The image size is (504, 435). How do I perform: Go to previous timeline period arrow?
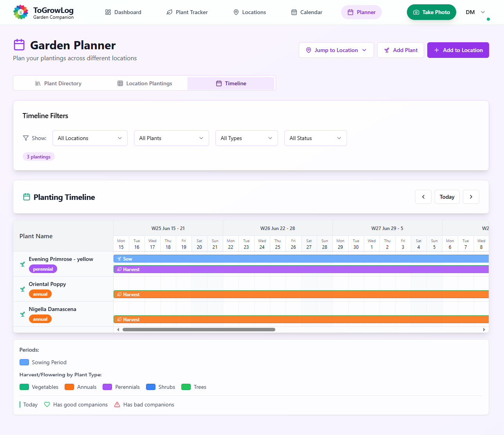click(x=423, y=197)
